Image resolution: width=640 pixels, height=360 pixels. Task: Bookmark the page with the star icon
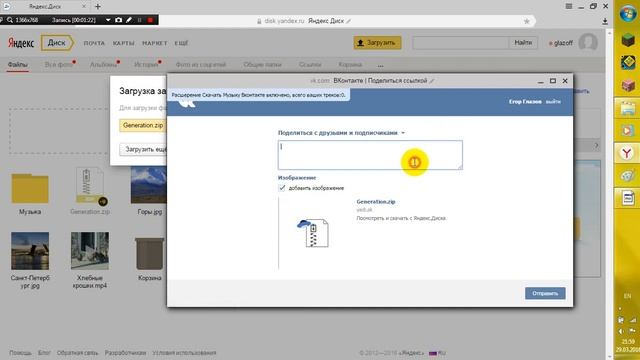pyautogui.click(x=527, y=21)
